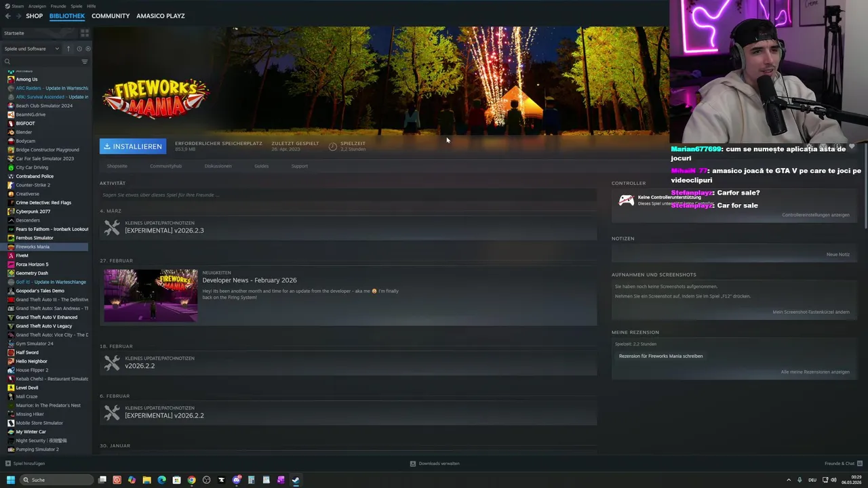
Task: Go to the COMMUNITY tab
Action: coord(111,16)
